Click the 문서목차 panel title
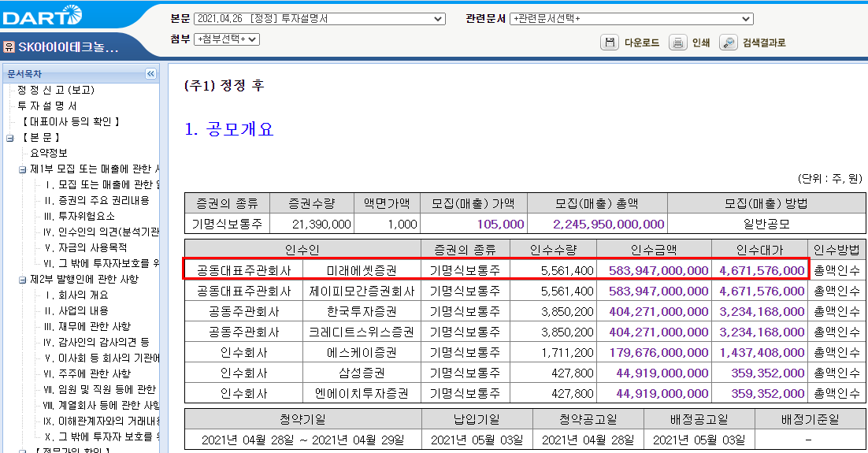Image resolution: width=868 pixels, height=453 pixels. [x=24, y=73]
